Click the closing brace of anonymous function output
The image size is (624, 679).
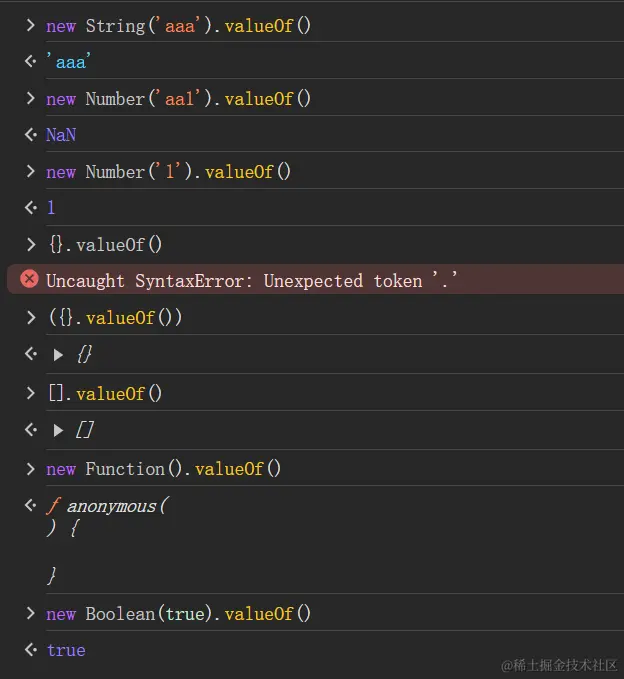[52, 576]
